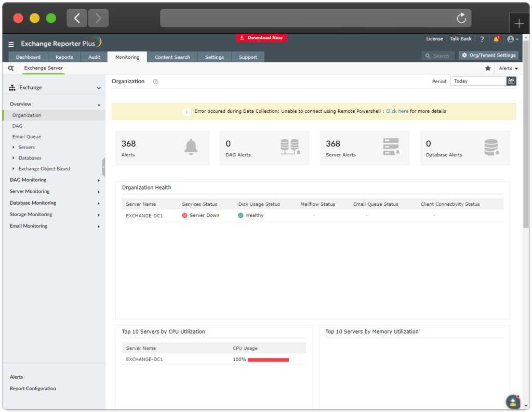Image resolution: width=532 pixels, height=412 pixels.
Task: Click the browser back arrow
Action: tap(77, 18)
